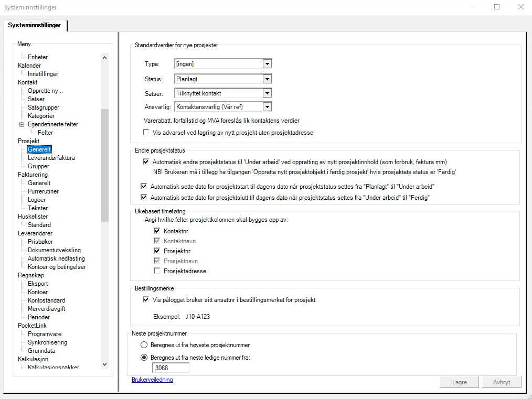Viewport: 532px width, 399px height.
Task: Open the Type dropdown
Action: (268, 64)
